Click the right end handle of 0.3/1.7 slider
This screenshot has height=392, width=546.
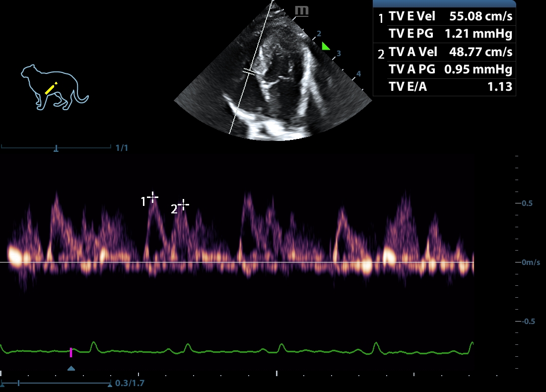(109, 384)
